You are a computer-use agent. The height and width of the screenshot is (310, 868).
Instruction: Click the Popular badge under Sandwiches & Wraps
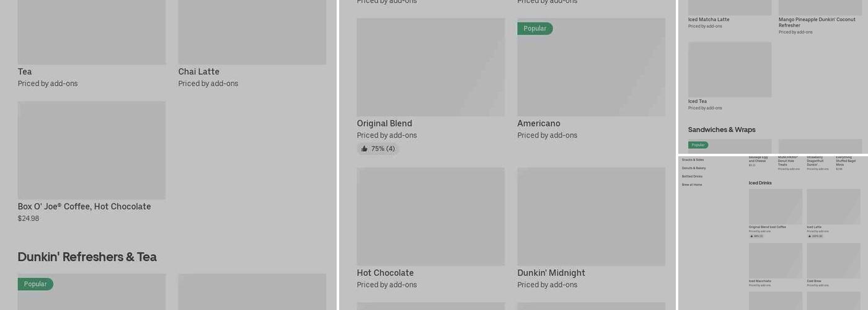[698, 145]
